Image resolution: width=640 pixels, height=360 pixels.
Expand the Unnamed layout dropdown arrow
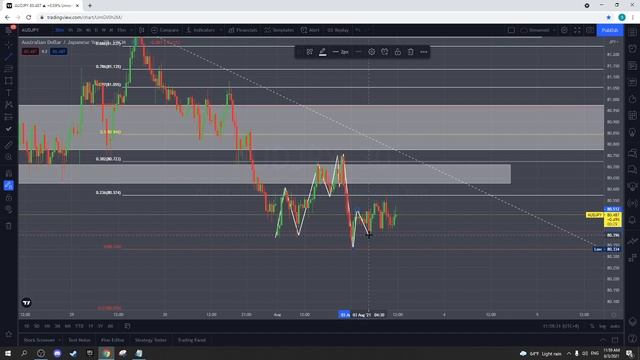pyautogui.click(x=554, y=30)
